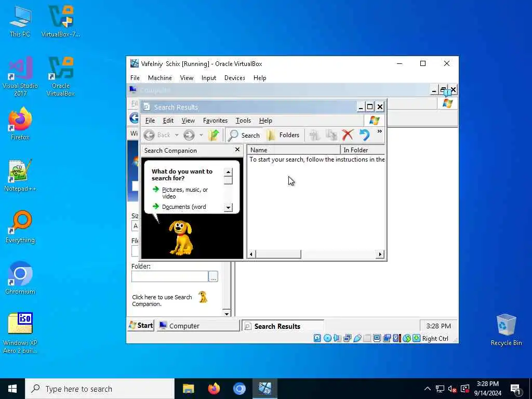Select the Windows XP Aero ISO file icon
This screenshot has height=399, width=532.
[20, 333]
